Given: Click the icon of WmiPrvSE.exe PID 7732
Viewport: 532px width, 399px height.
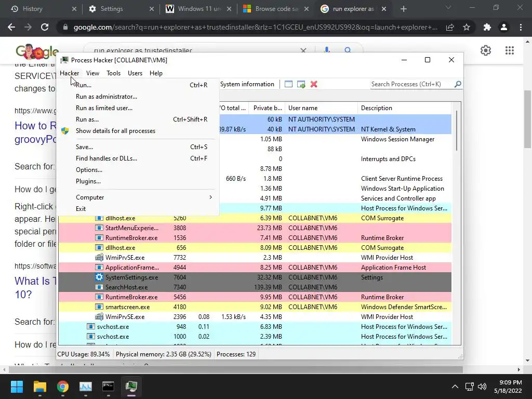Looking at the screenshot, I should pos(99,258).
